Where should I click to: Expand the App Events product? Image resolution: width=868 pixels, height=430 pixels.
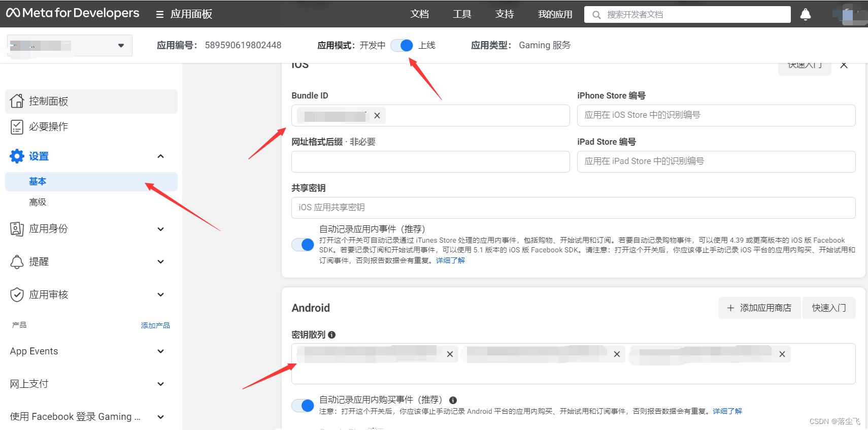[160, 351]
